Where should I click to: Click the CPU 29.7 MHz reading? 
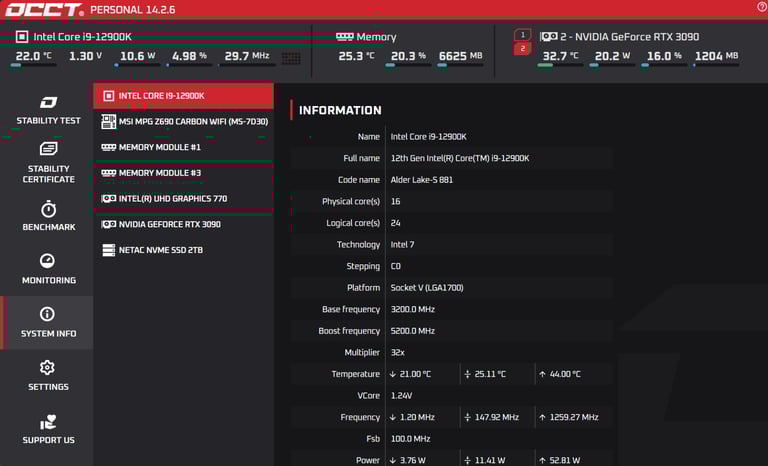tap(247, 56)
